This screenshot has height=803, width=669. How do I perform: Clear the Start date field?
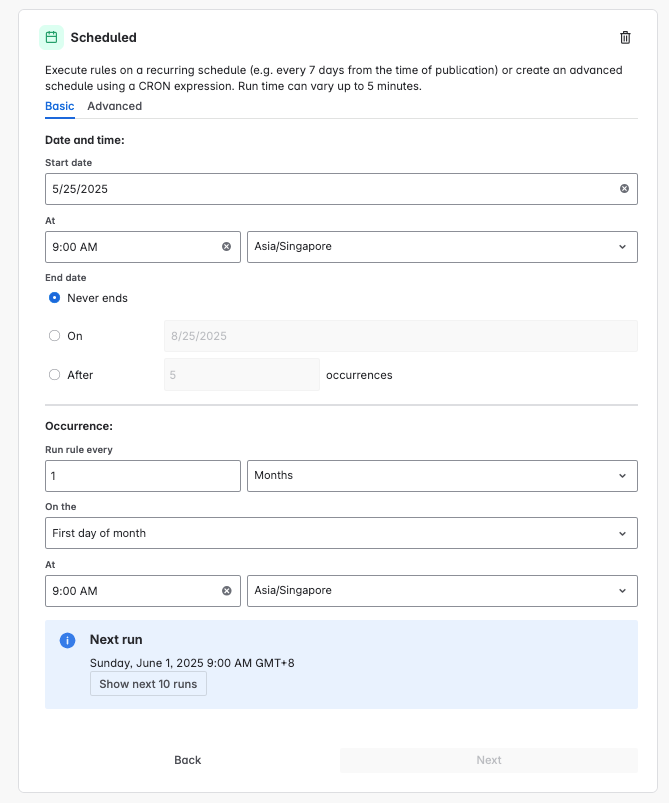pyautogui.click(x=624, y=188)
